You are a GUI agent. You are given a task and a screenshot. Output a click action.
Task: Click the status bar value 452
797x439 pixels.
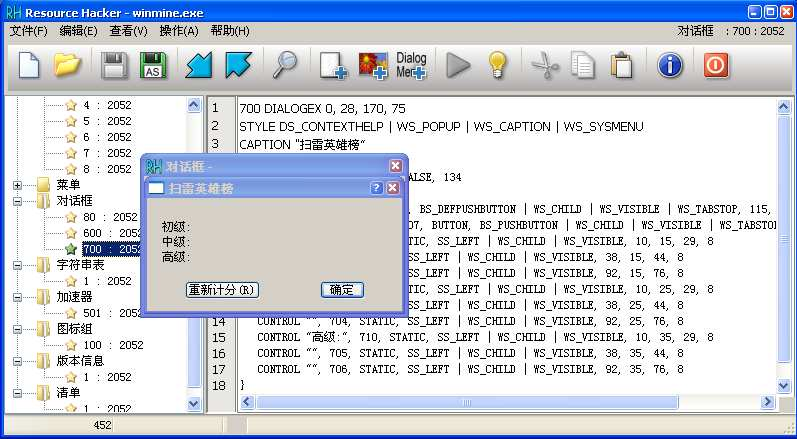[103, 425]
